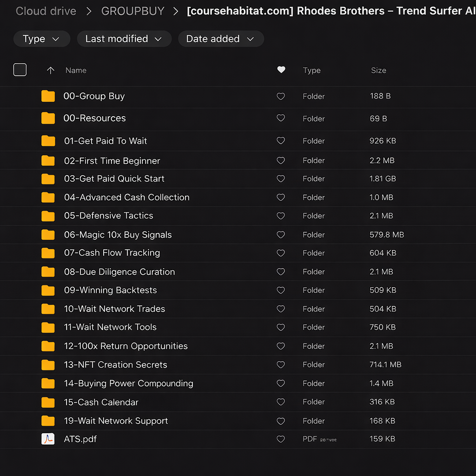Open 12-100x Return Opportunities folder name
Viewport: 476px width, 476px height.
click(126, 346)
